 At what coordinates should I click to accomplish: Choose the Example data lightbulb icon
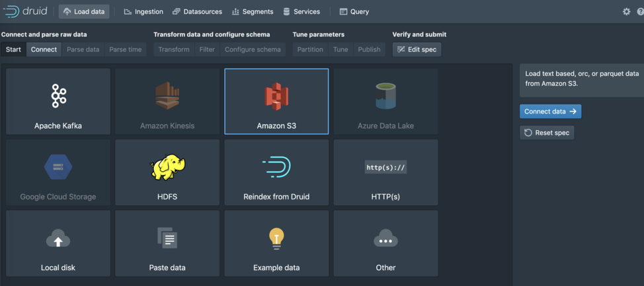click(x=276, y=238)
